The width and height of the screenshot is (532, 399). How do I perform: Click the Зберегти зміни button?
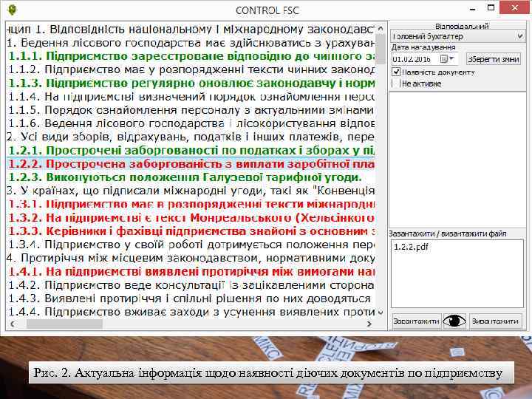pyautogui.click(x=494, y=59)
